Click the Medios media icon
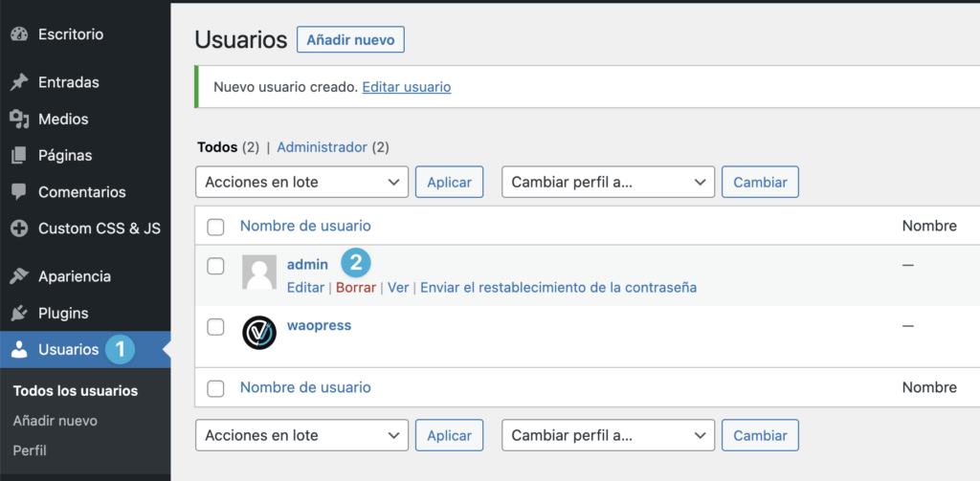The width and height of the screenshot is (980, 481). point(19,119)
